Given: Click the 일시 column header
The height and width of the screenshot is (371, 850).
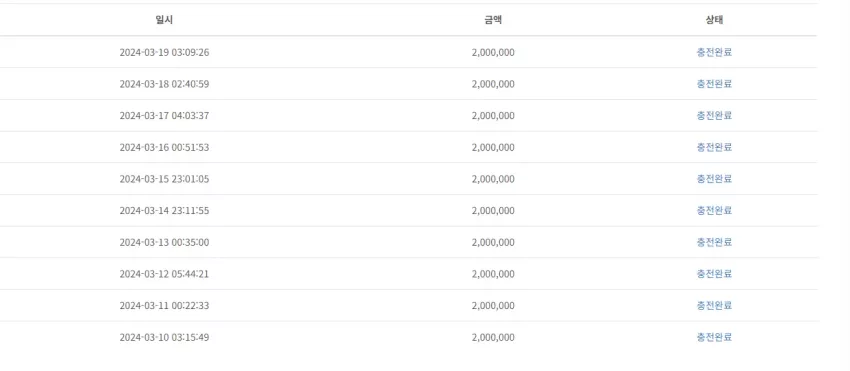Looking at the screenshot, I should (x=164, y=20).
